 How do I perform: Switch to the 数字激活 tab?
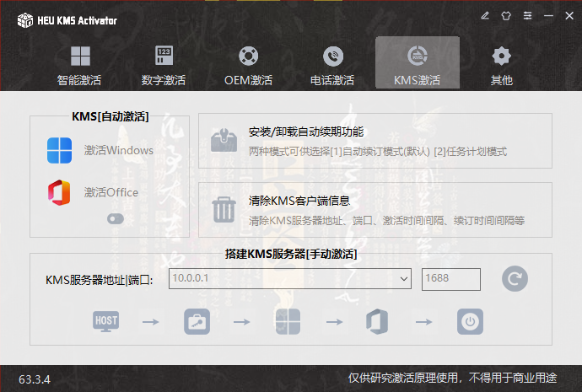pyautogui.click(x=164, y=65)
